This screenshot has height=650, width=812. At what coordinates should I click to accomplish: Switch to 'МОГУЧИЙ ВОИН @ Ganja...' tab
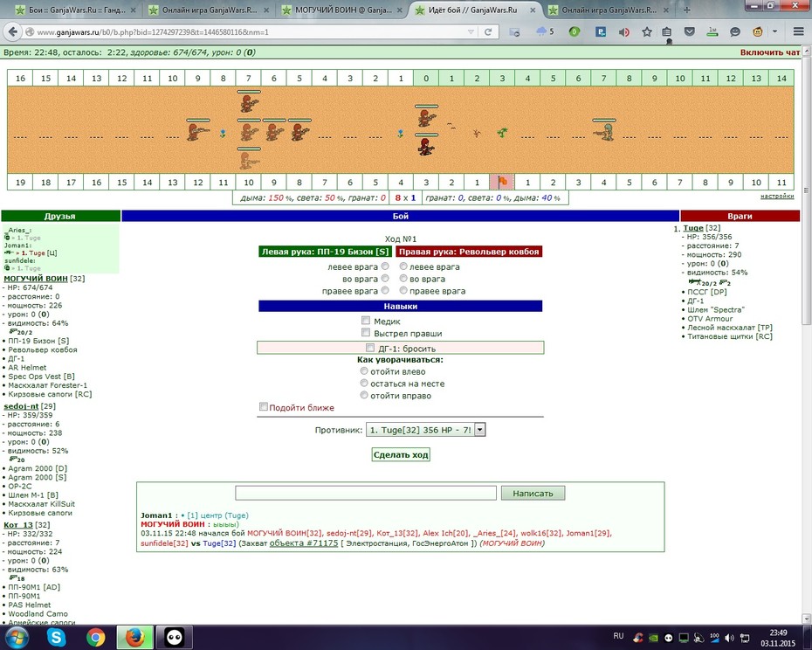[342, 10]
